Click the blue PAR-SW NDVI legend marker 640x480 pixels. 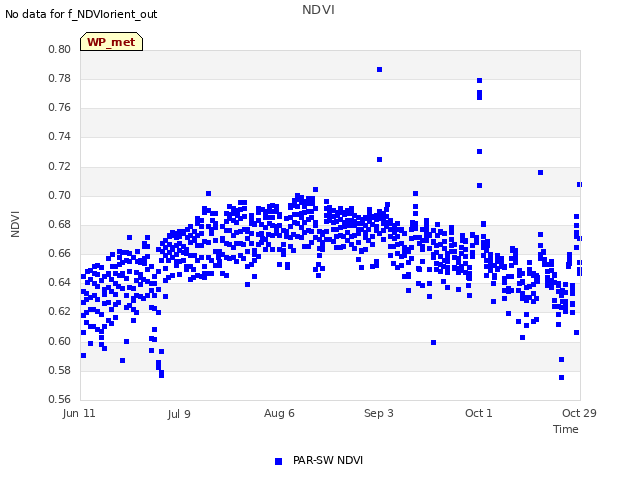tap(278, 461)
